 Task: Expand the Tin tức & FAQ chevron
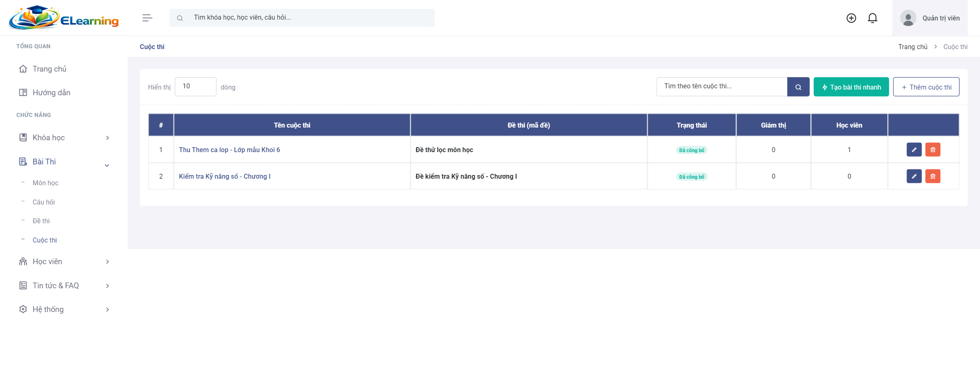pyautogui.click(x=107, y=286)
